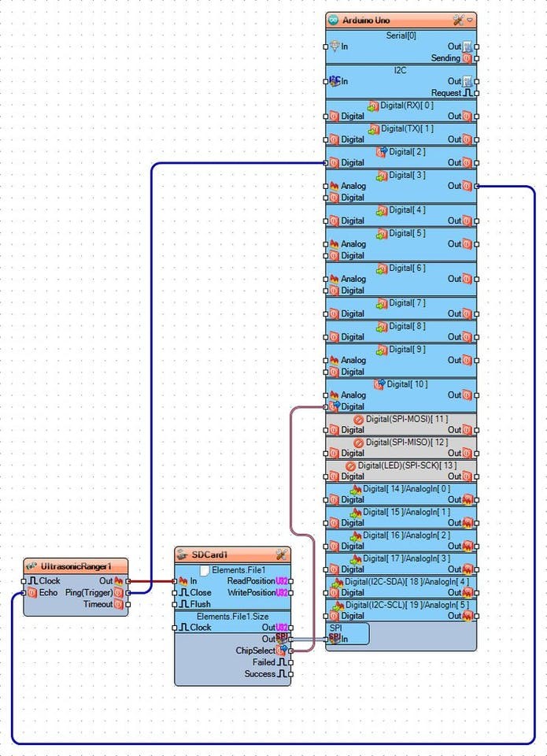The height and width of the screenshot is (756, 547).
Task: Select the Digital[7] channel header
Action: coord(401,303)
